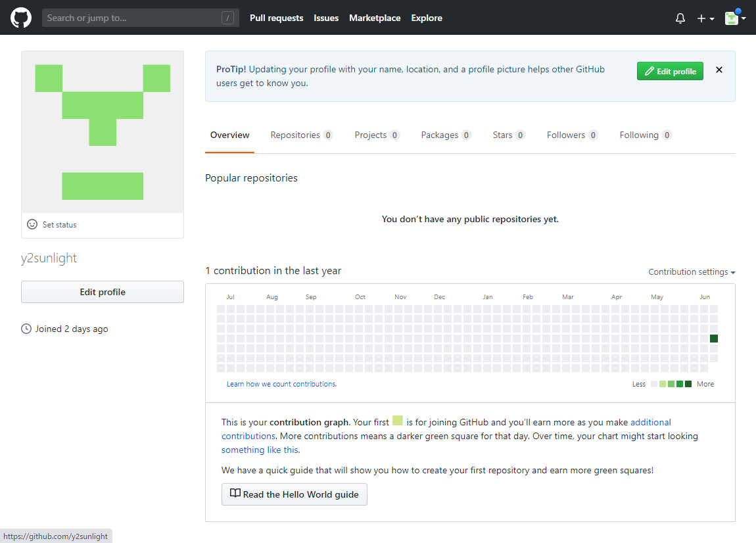Open Marketplace from the top navigation
This screenshot has width=756, height=543.
point(375,18)
